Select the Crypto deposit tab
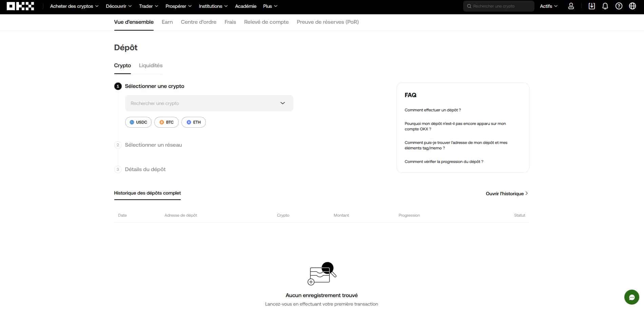Viewport: 644px width, 309px height. click(122, 66)
